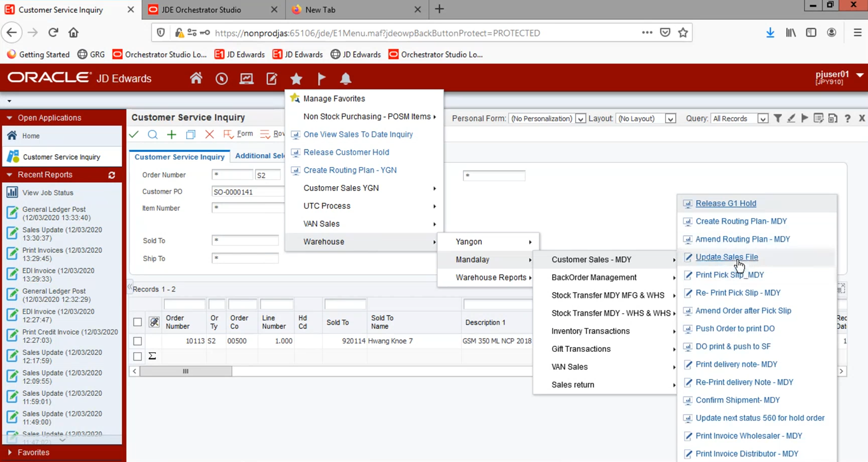868x462 pixels.
Task: Click the green plus Add icon
Action: [171, 134]
